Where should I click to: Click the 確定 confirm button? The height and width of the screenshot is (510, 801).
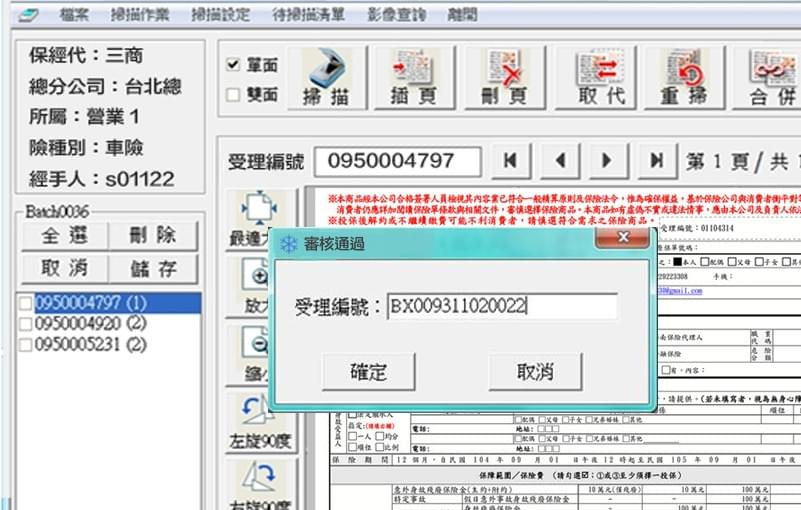(368, 372)
